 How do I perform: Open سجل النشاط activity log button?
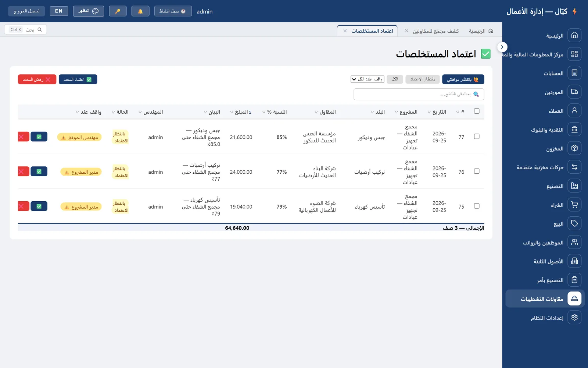point(173,11)
